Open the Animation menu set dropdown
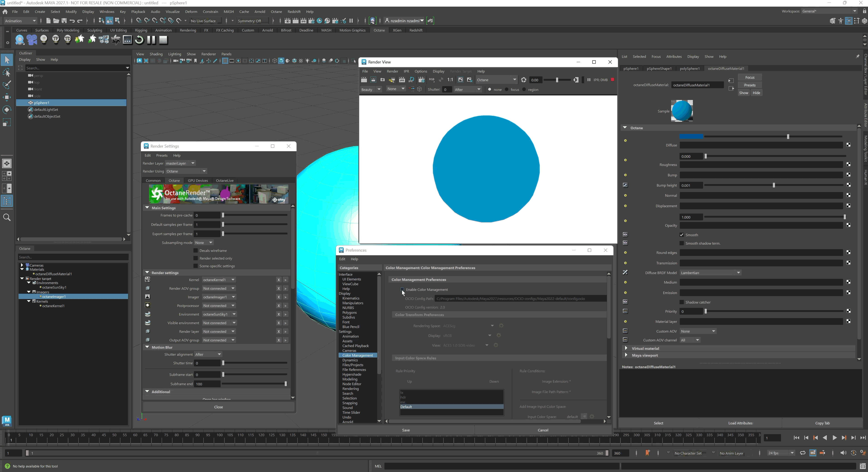Screen dimensions: 868x472 coord(20,21)
